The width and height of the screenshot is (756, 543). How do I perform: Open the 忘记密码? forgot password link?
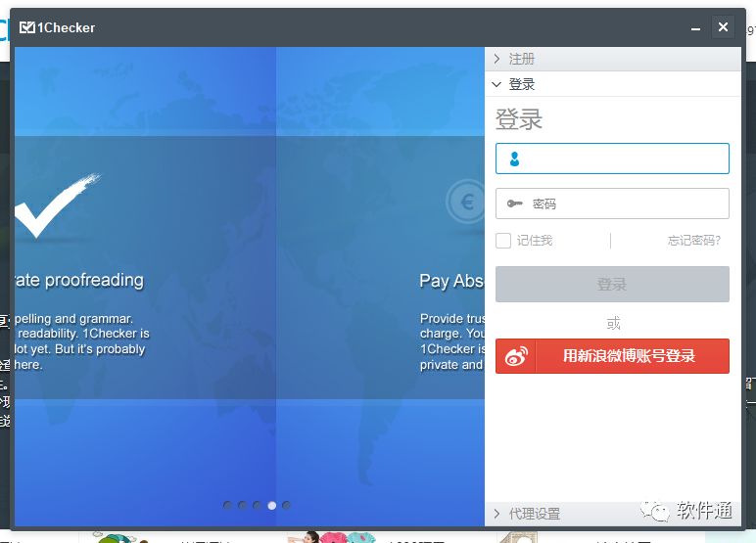point(693,241)
